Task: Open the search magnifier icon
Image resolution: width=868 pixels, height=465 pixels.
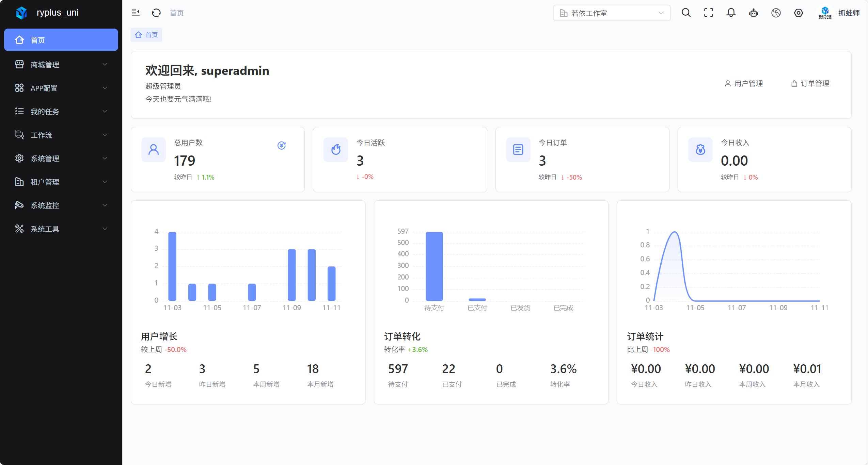Action: tap(686, 13)
